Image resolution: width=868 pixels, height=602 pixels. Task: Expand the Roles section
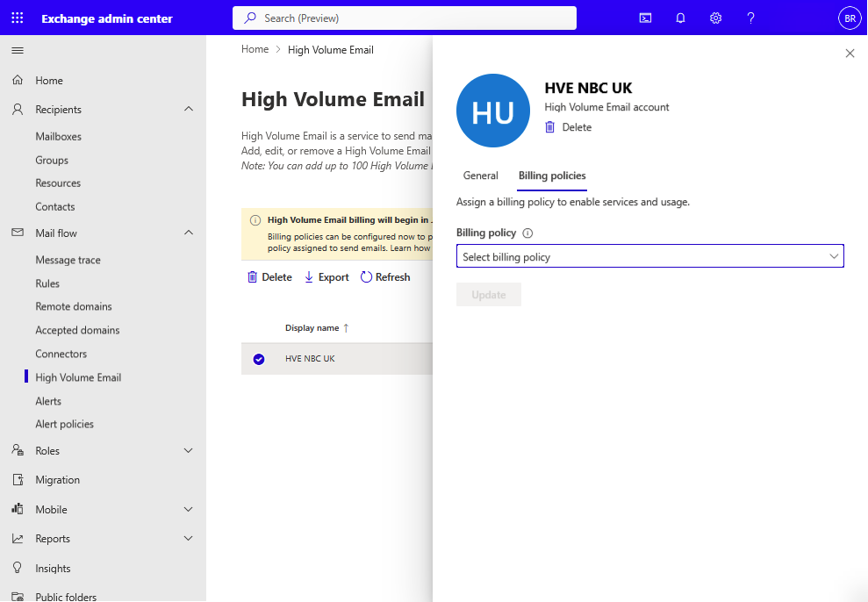tap(188, 451)
